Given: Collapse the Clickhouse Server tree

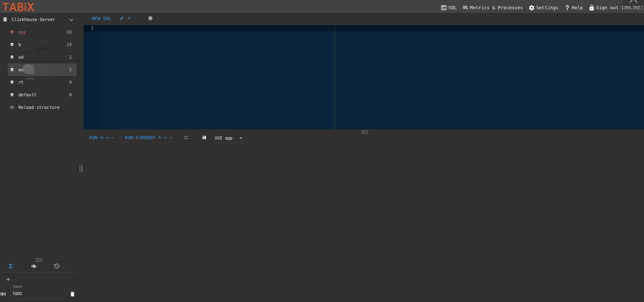Looking at the screenshot, I should (71, 20).
